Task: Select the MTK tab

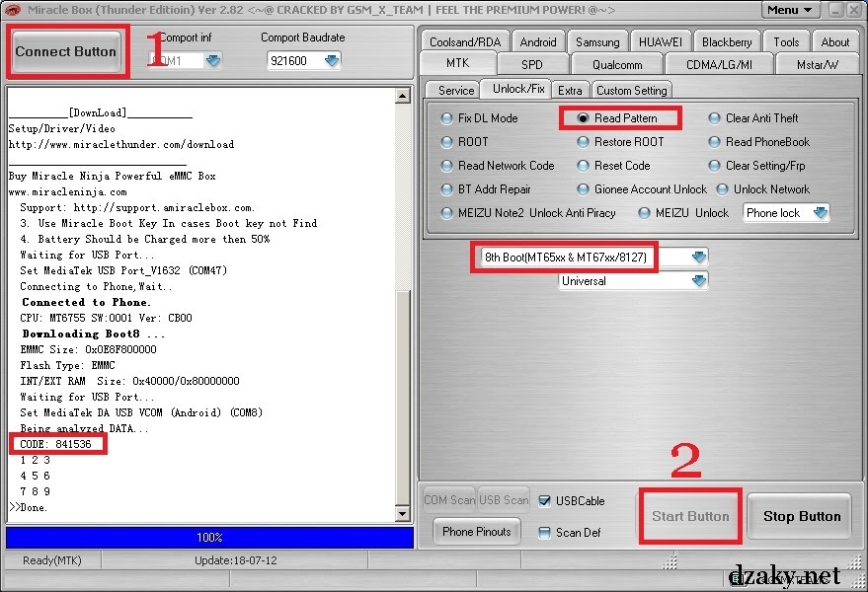Action: [x=458, y=63]
